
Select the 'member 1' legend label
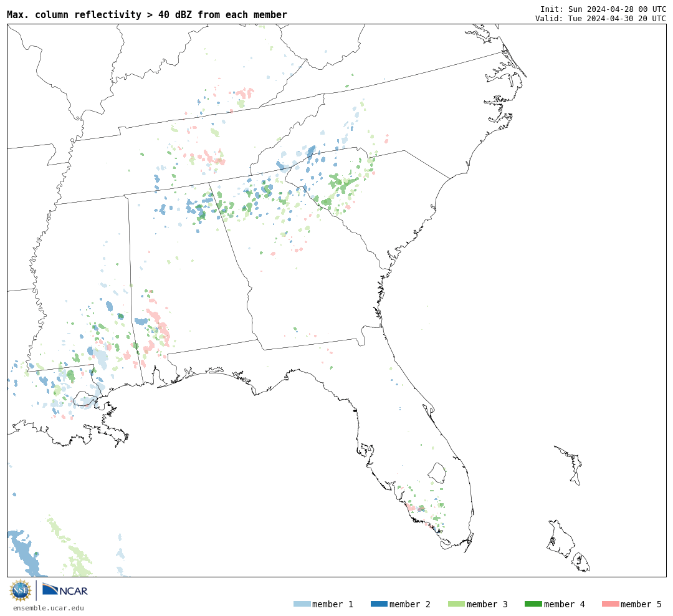point(333,604)
